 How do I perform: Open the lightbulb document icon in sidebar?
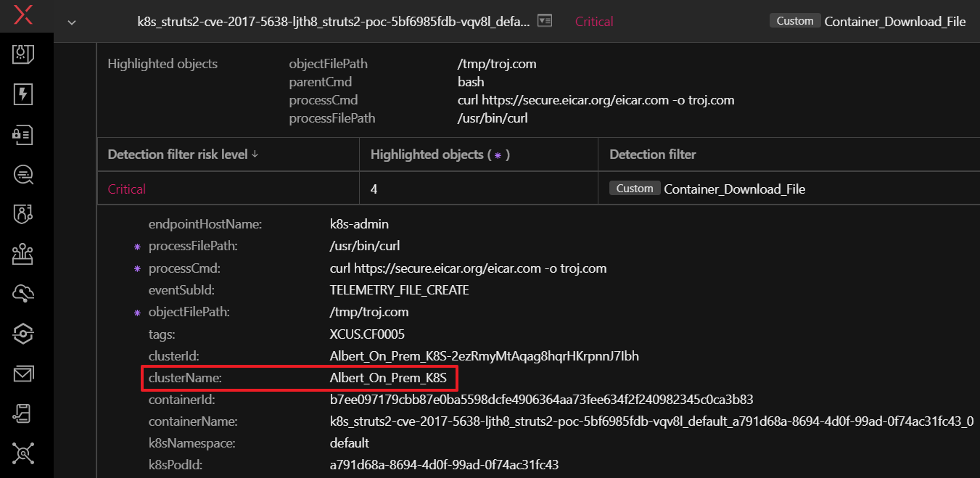coord(23,54)
